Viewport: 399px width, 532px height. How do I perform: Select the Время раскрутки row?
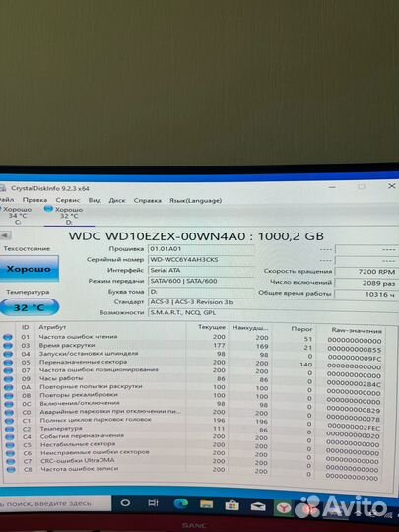pyautogui.click(x=193, y=347)
